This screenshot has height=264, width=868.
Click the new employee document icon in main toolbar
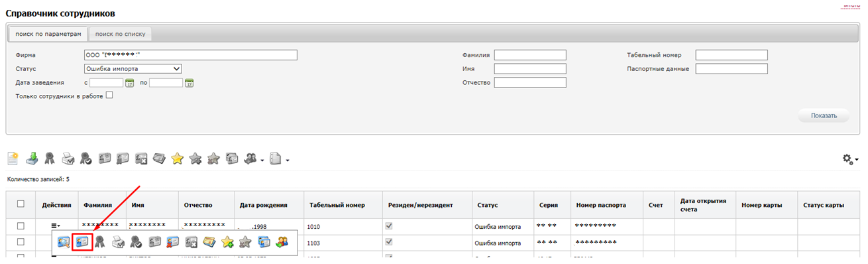point(13,158)
